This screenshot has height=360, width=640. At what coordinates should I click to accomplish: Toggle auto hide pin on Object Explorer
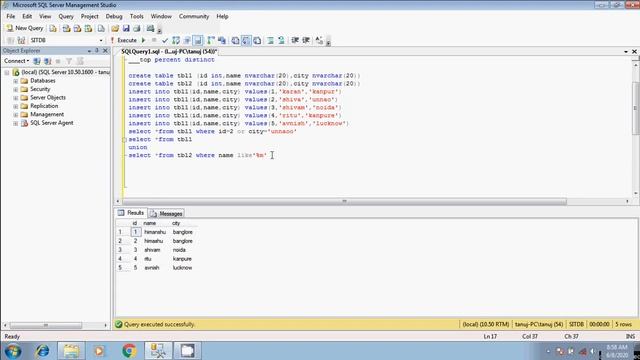pyautogui.click(x=97, y=51)
